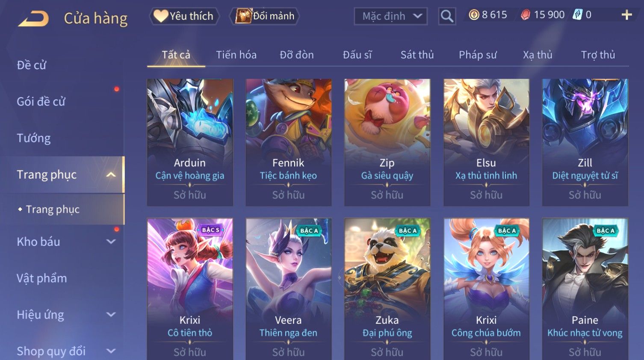This screenshot has width=644, height=360.
Task: Expand the Kho báu sidebar section
Action: pyautogui.click(x=111, y=242)
